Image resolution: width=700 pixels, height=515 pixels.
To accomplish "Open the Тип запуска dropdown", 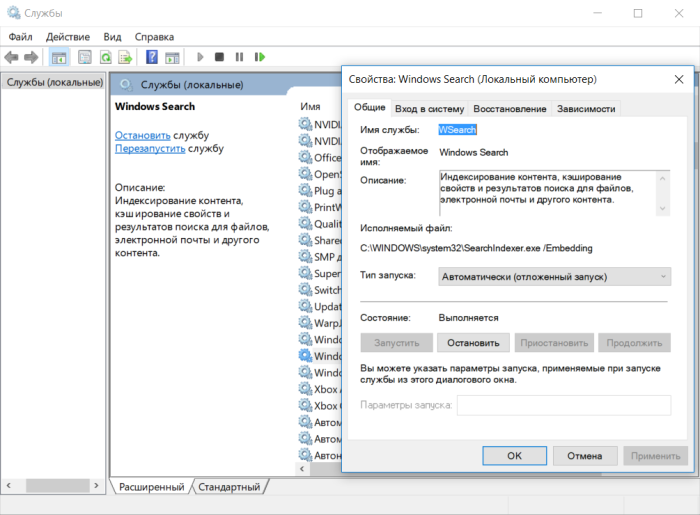I will pyautogui.click(x=554, y=277).
